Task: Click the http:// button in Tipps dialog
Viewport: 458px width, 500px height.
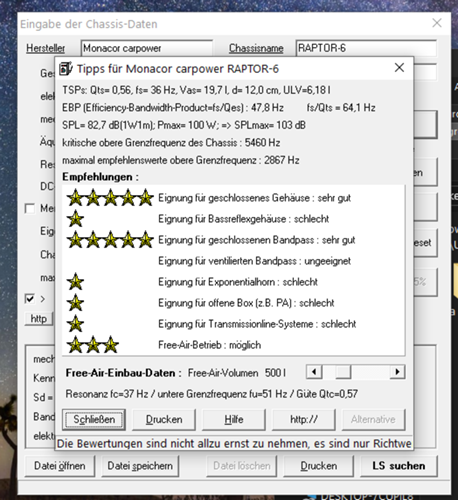Action: [x=304, y=419]
